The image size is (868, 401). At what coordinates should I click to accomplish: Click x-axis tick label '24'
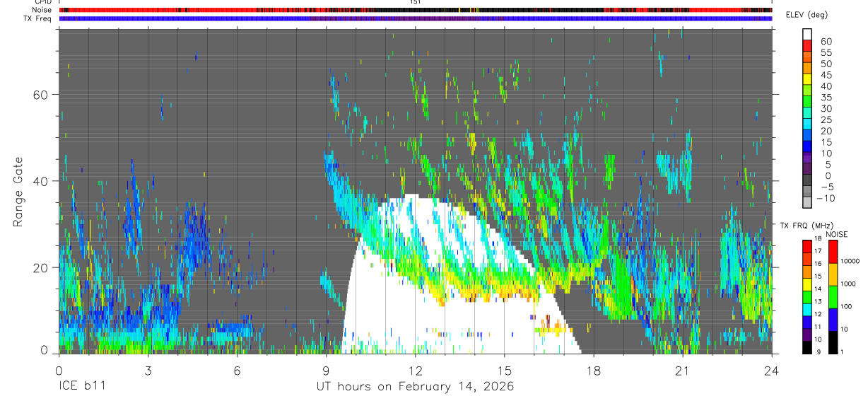pyautogui.click(x=771, y=370)
